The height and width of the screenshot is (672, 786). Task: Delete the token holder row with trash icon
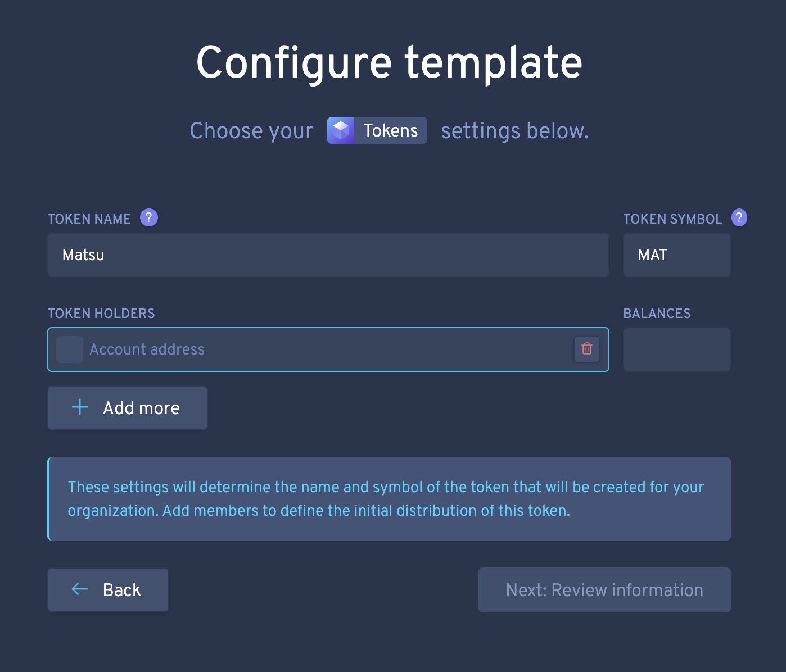point(587,349)
